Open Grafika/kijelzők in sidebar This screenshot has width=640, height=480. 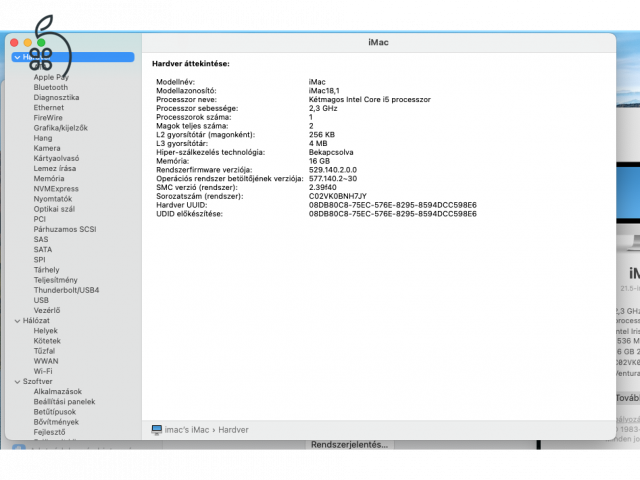coord(60,128)
